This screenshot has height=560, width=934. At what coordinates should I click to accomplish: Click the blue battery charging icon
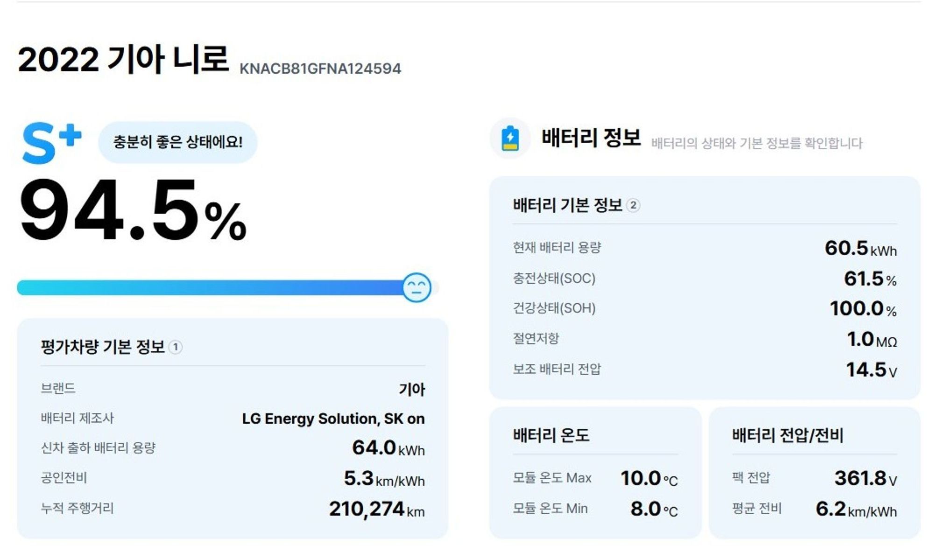click(x=510, y=139)
